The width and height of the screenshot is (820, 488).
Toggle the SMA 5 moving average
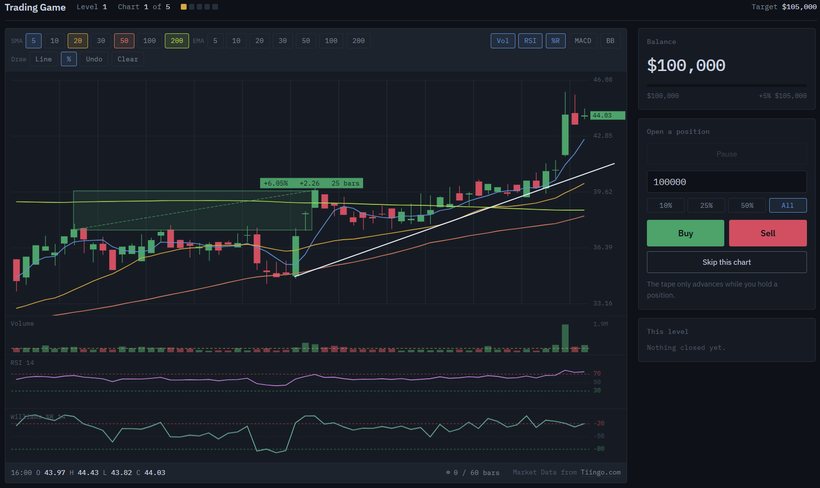[x=33, y=41]
